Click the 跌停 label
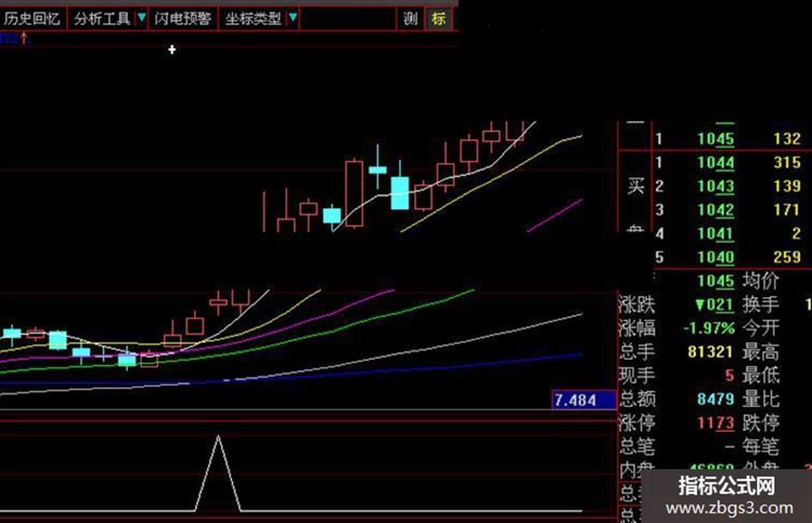 [760, 423]
